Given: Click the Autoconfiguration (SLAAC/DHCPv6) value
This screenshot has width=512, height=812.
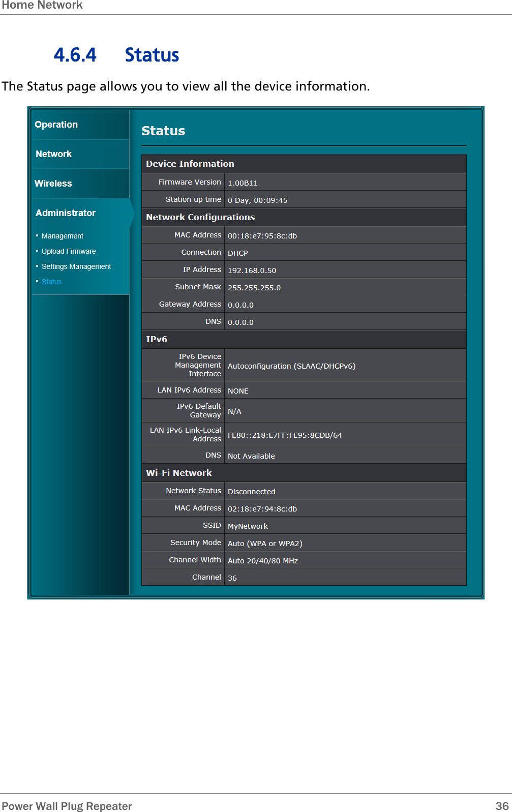Looking at the screenshot, I should coord(291,366).
